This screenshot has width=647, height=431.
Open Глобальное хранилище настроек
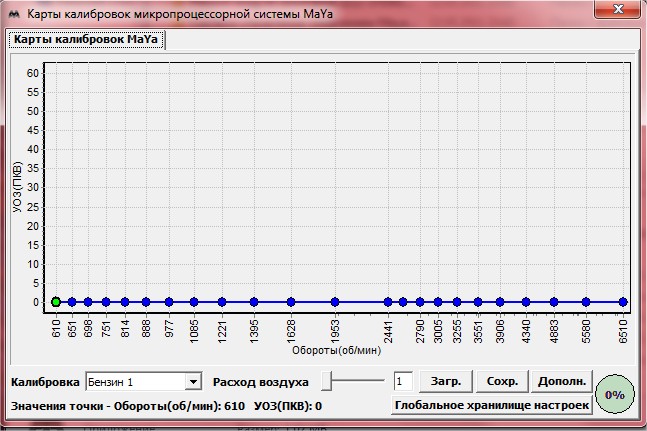click(x=490, y=406)
